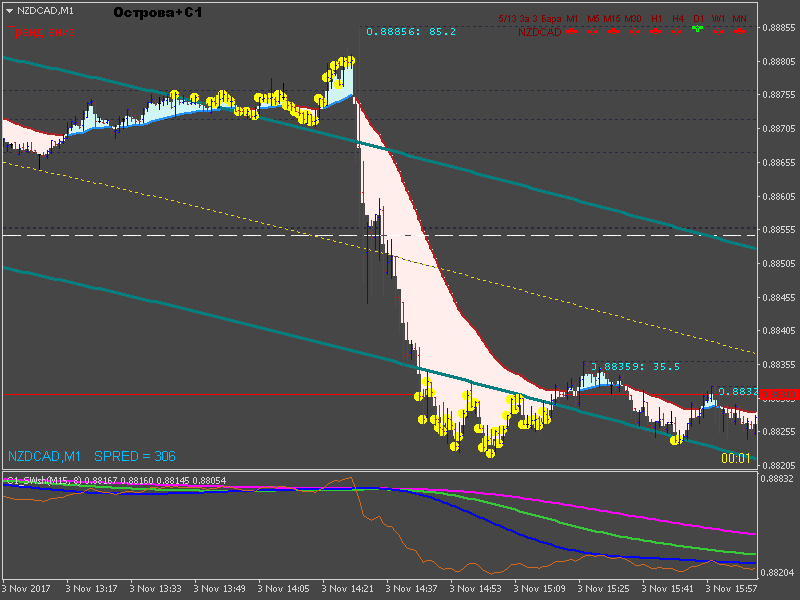
Task: Click the W1 red down-arrow trend icon
Action: click(718, 32)
